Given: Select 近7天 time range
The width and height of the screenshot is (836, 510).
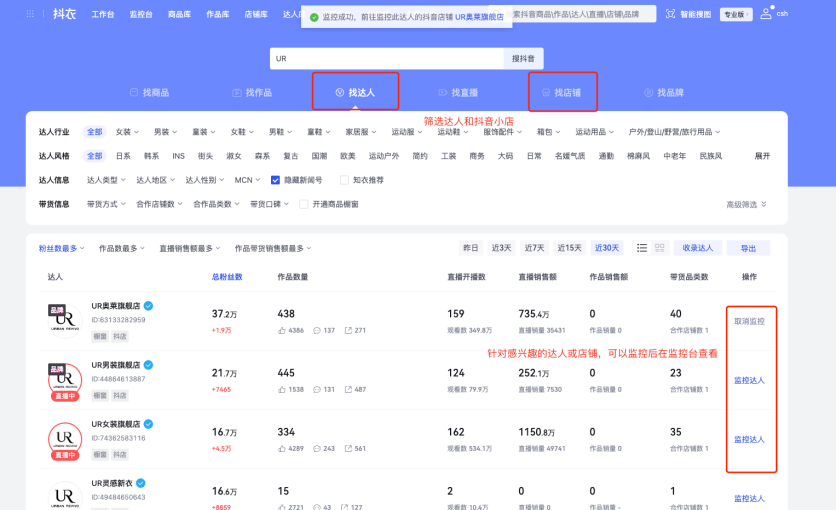Looking at the screenshot, I should tap(534, 248).
